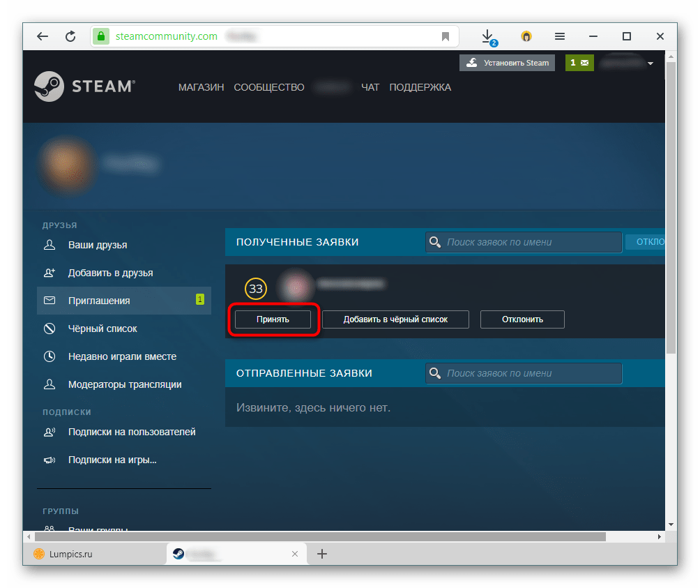
Task: Bookmark the page with the bookmark icon
Action: pyautogui.click(x=445, y=36)
